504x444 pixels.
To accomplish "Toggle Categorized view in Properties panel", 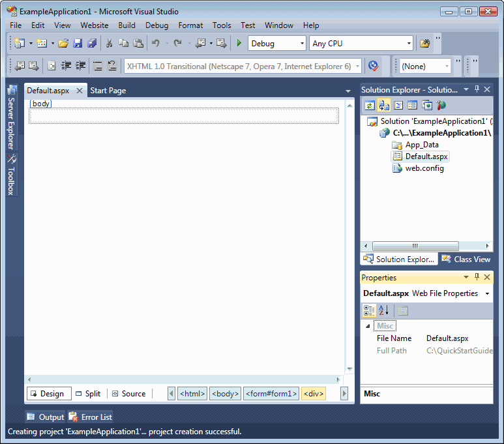I will coord(369,311).
